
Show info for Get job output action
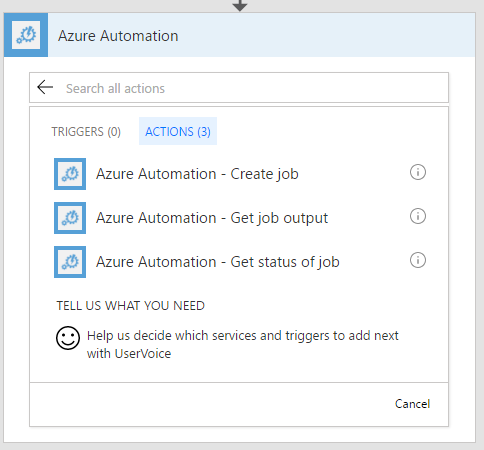(x=418, y=216)
